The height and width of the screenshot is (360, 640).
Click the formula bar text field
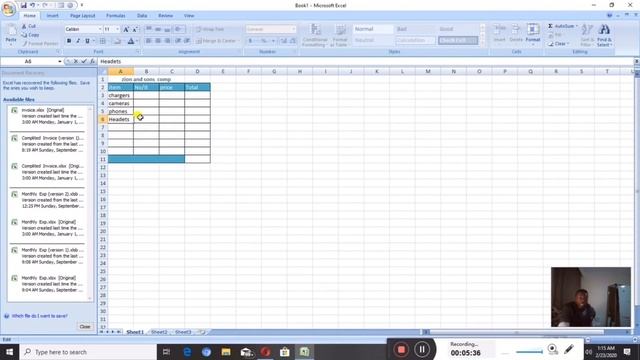(365, 61)
